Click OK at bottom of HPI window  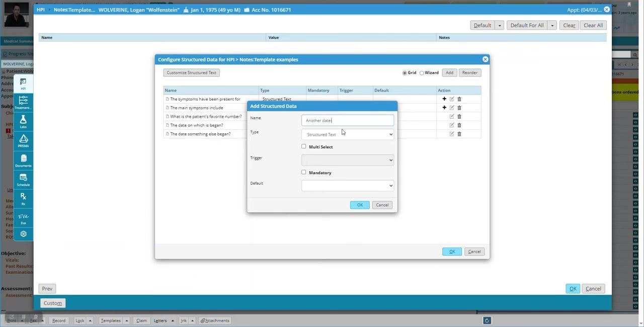573,289
